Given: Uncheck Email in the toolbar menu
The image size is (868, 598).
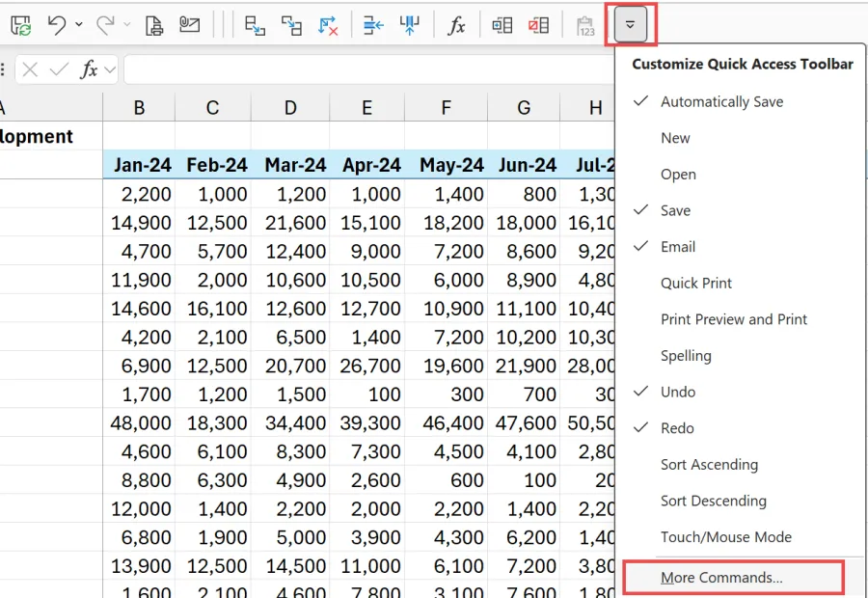Looking at the screenshot, I should click(678, 247).
